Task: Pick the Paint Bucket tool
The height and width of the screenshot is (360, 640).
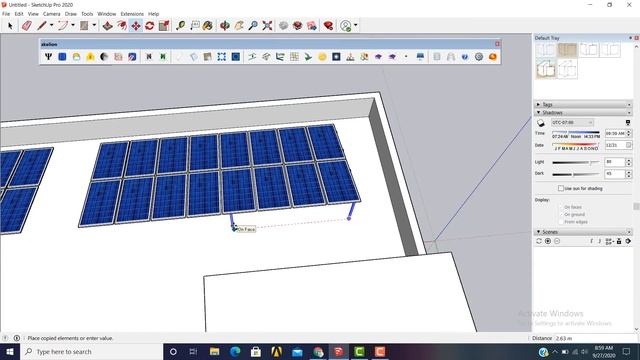Action: tap(208, 26)
